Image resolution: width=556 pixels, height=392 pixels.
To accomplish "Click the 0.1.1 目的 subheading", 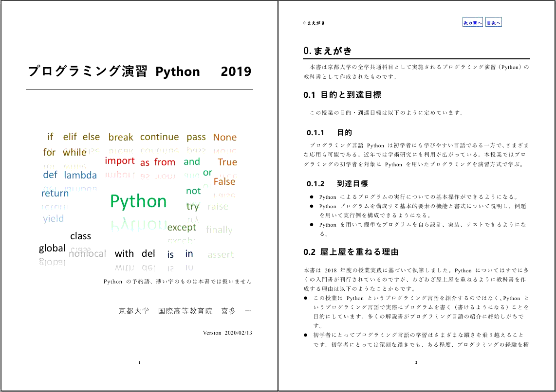I will (329, 133).
